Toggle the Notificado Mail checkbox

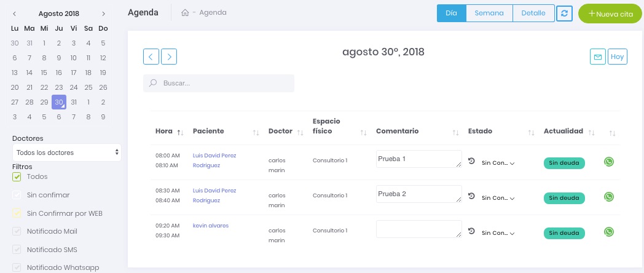(x=17, y=232)
